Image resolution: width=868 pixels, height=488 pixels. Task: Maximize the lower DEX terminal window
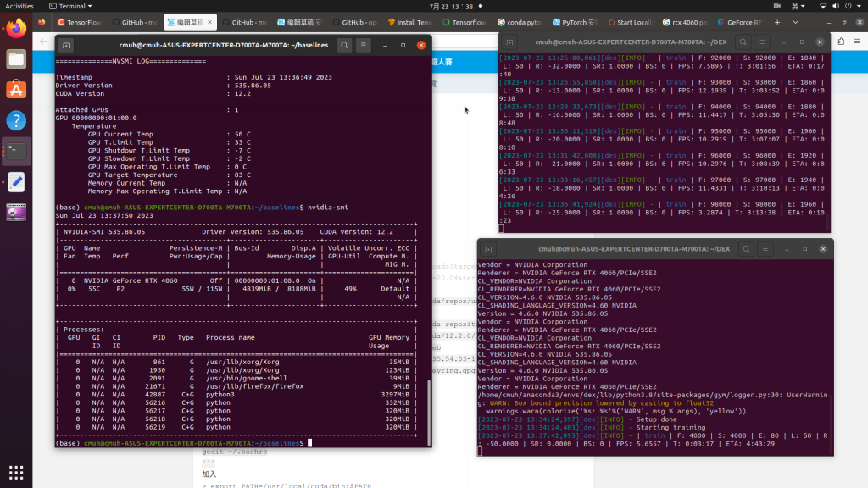(805, 249)
